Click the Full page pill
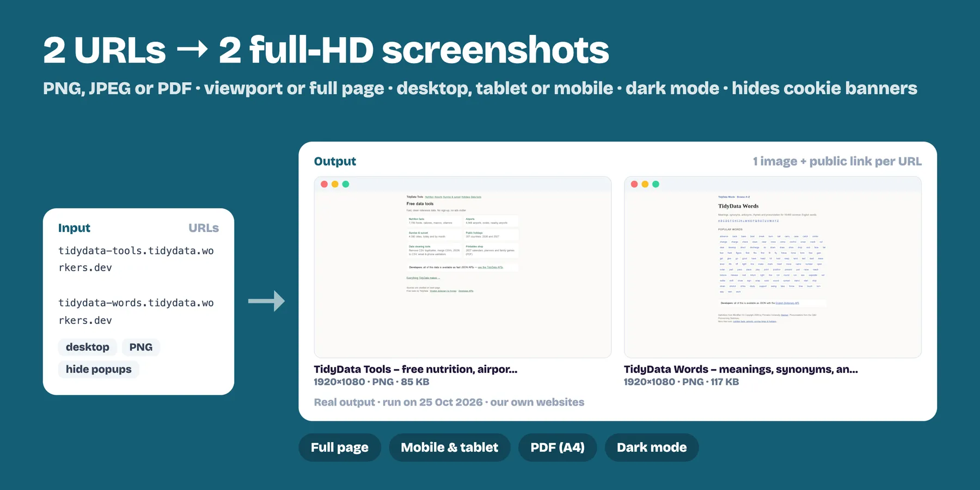 point(340,448)
